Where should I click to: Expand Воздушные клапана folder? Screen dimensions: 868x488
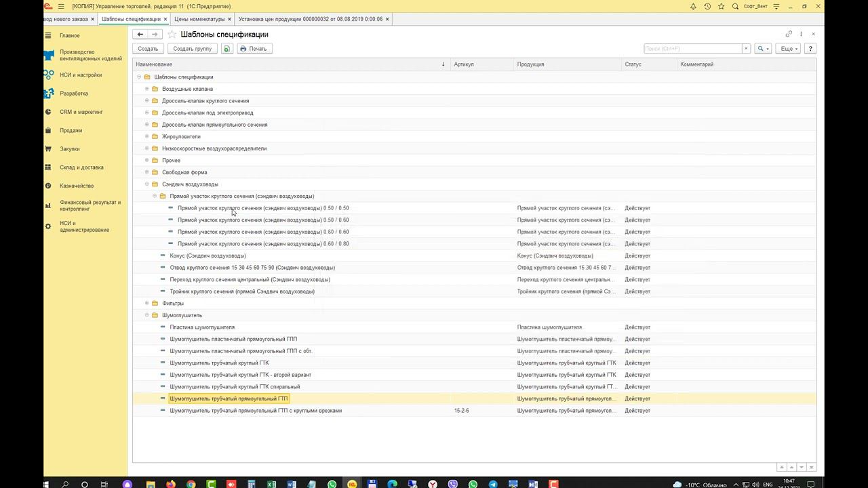146,89
